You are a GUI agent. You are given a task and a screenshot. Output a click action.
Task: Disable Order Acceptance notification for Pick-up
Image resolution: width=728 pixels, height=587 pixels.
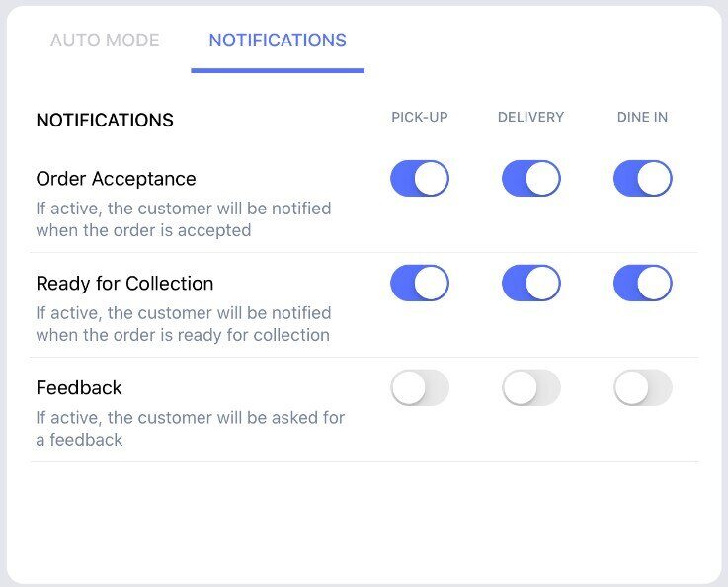pyautogui.click(x=420, y=179)
